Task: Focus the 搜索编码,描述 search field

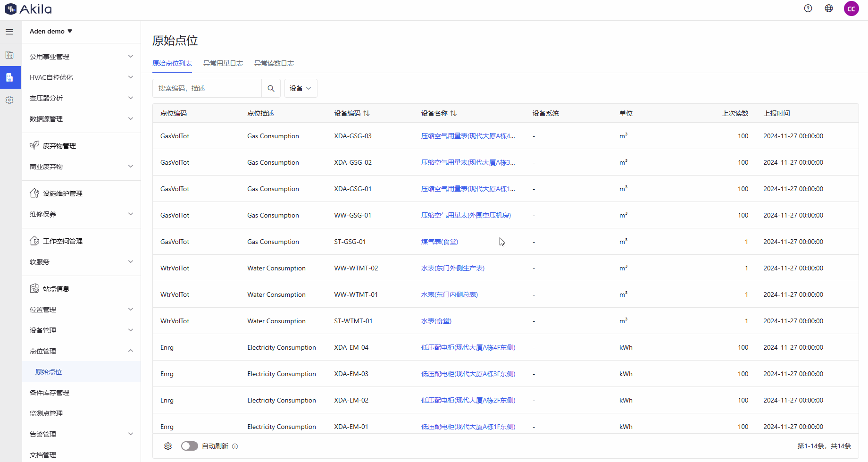Action: [207, 88]
